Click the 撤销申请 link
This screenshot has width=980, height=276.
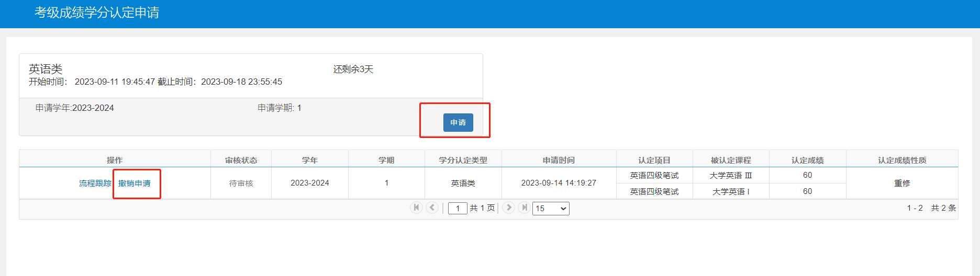(135, 183)
